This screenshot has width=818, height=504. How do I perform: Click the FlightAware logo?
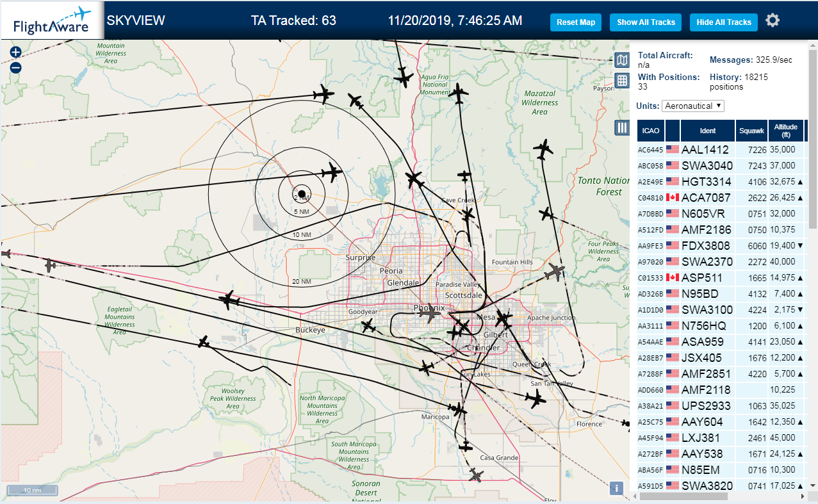click(53, 20)
